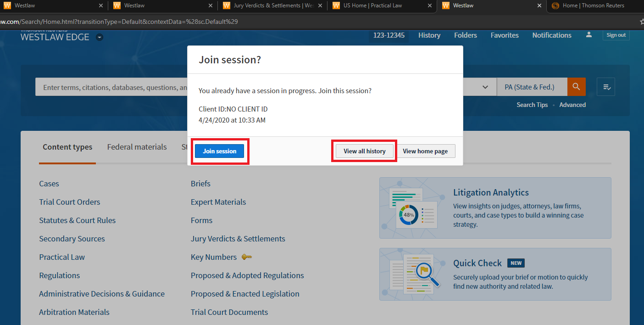Screen dimensions: 644x325
Task: Open the user profile icon
Action: point(589,35)
